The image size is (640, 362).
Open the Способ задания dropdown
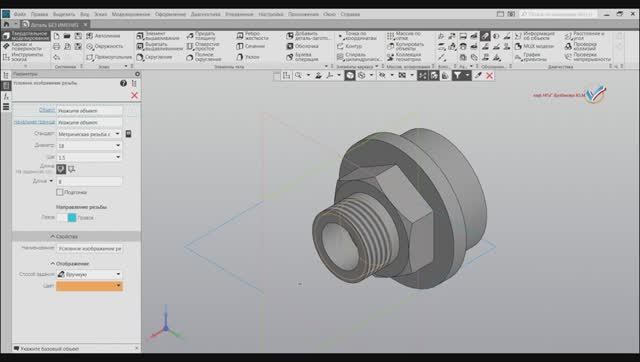coord(89,274)
